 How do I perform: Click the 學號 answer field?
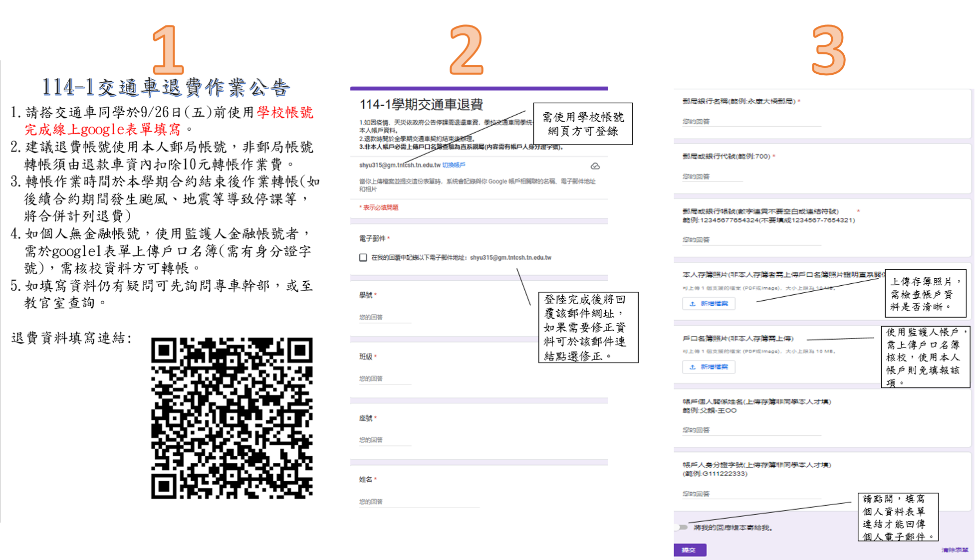click(x=384, y=318)
